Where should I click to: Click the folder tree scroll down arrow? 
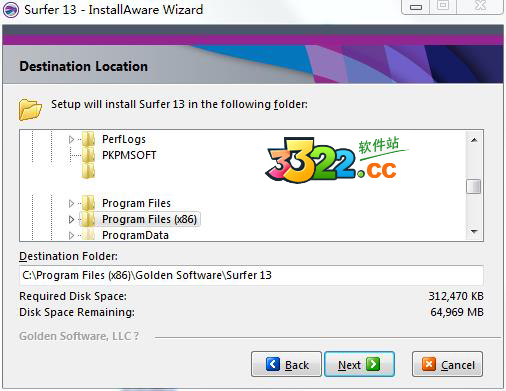coord(474,231)
